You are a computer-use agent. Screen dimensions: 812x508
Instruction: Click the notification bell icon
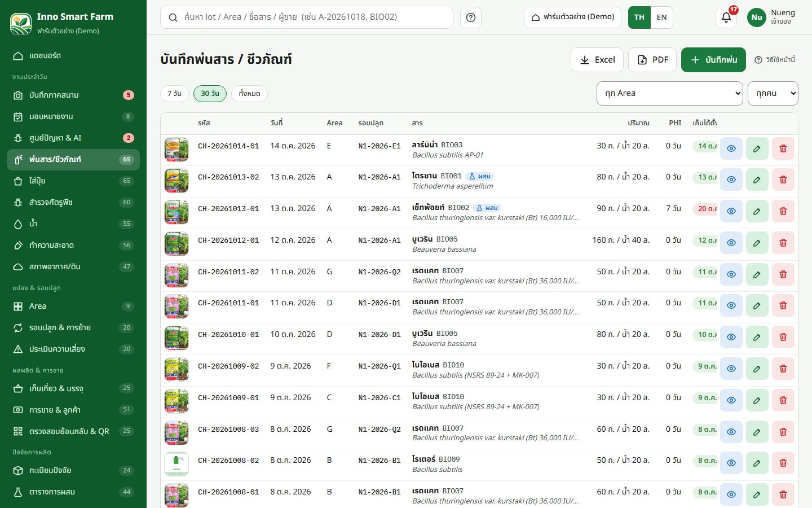point(726,17)
